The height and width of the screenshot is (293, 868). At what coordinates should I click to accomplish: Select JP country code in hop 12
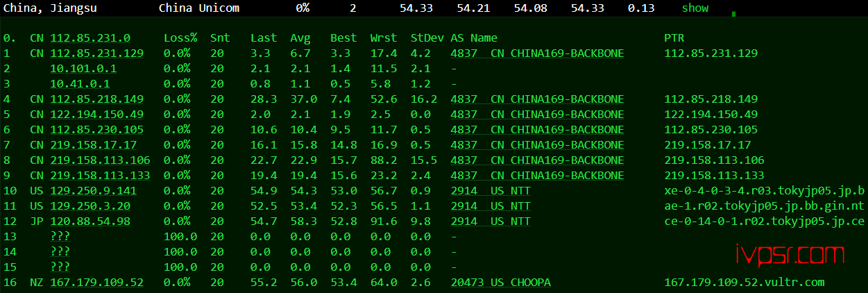pos(36,221)
